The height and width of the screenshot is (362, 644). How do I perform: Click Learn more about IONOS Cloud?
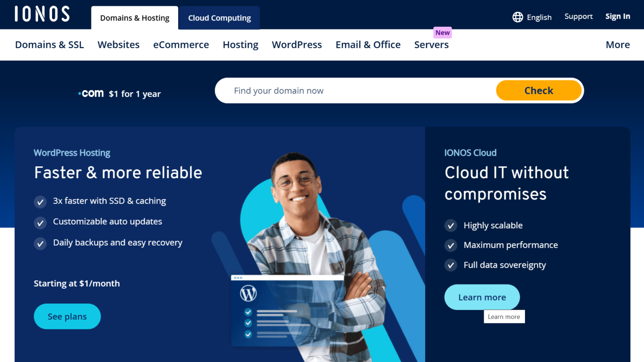click(482, 297)
